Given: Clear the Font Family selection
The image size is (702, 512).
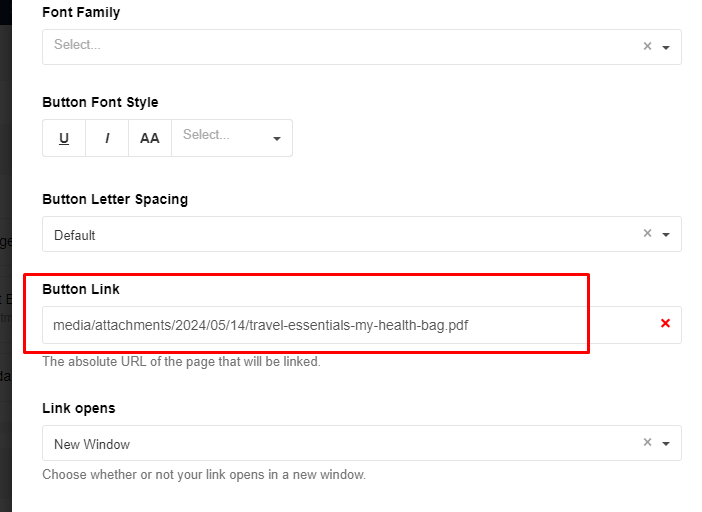Looking at the screenshot, I should coord(647,46).
